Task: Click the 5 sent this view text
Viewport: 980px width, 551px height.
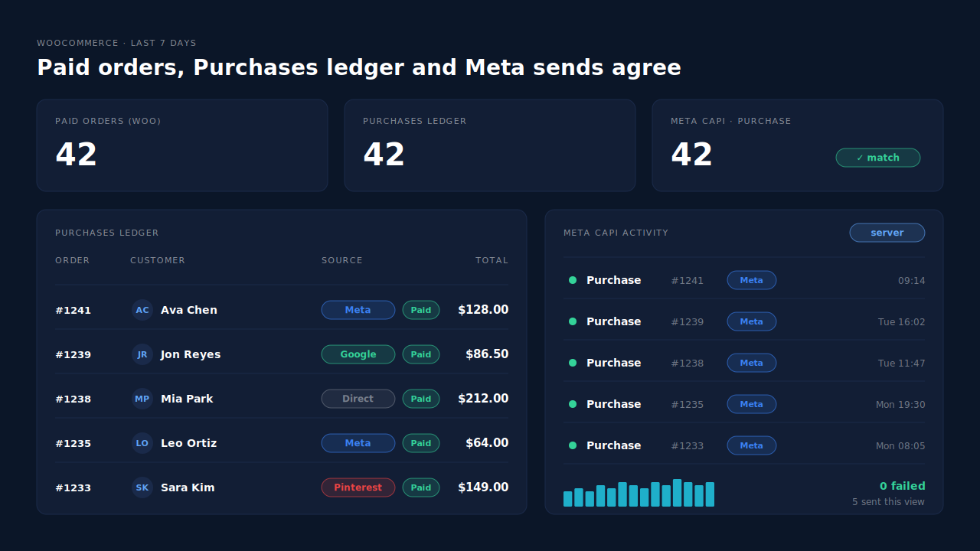Action: pos(888,502)
